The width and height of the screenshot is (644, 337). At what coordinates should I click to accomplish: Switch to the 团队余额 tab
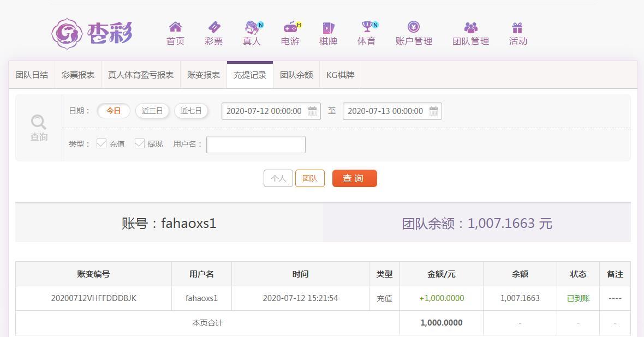click(296, 75)
